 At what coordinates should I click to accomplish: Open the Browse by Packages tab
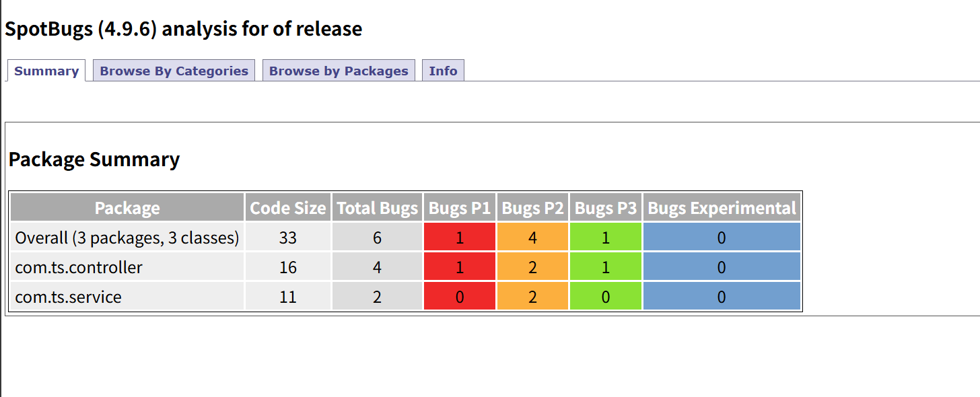[x=339, y=71]
